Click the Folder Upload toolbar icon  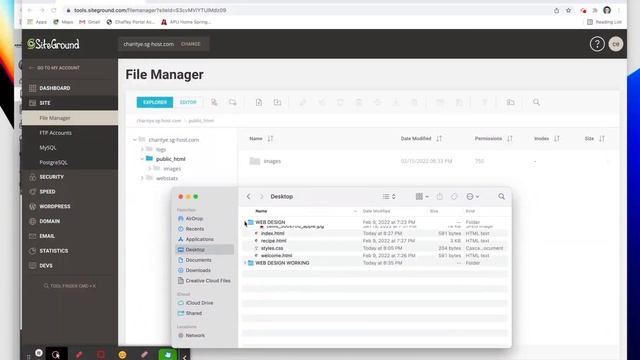click(277, 102)
